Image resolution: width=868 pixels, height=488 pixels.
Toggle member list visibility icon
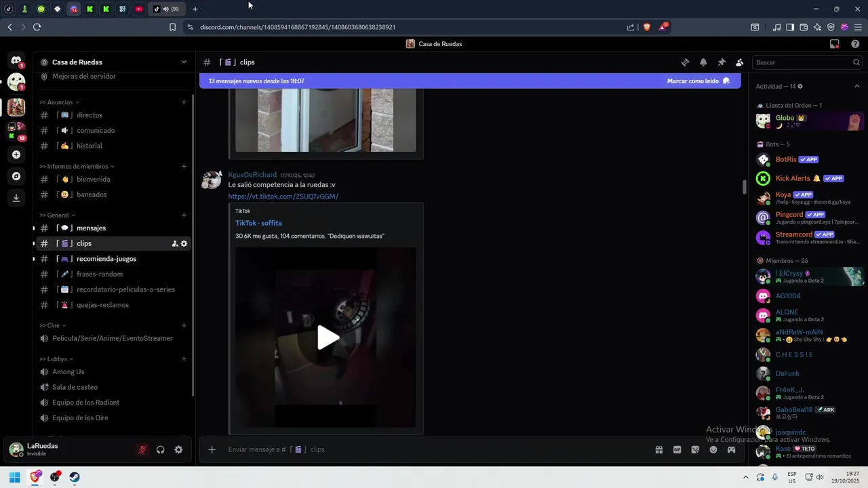pos(740,62)
